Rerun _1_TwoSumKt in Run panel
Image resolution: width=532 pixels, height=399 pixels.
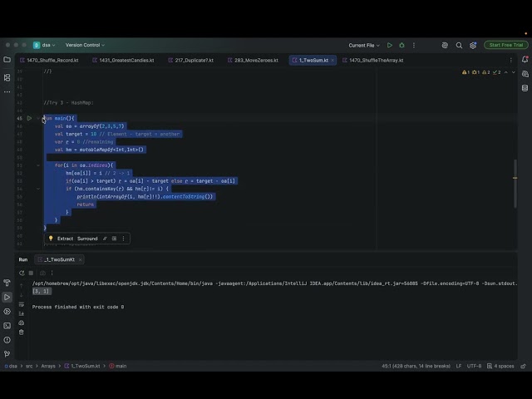(22, 273)
